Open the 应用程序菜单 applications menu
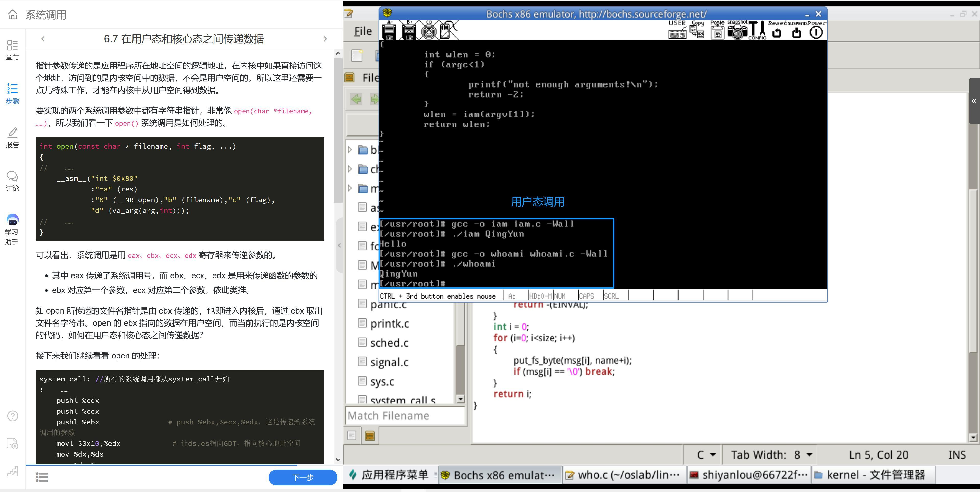 389,475
